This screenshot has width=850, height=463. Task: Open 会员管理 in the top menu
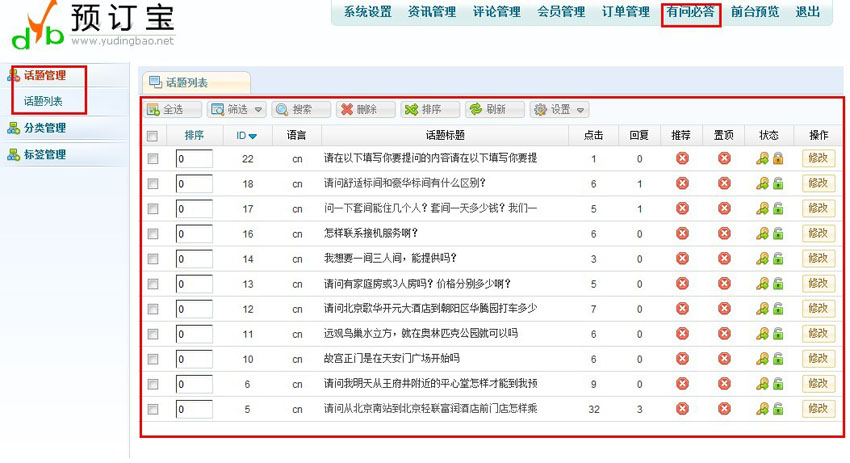(x=561, y=12)
